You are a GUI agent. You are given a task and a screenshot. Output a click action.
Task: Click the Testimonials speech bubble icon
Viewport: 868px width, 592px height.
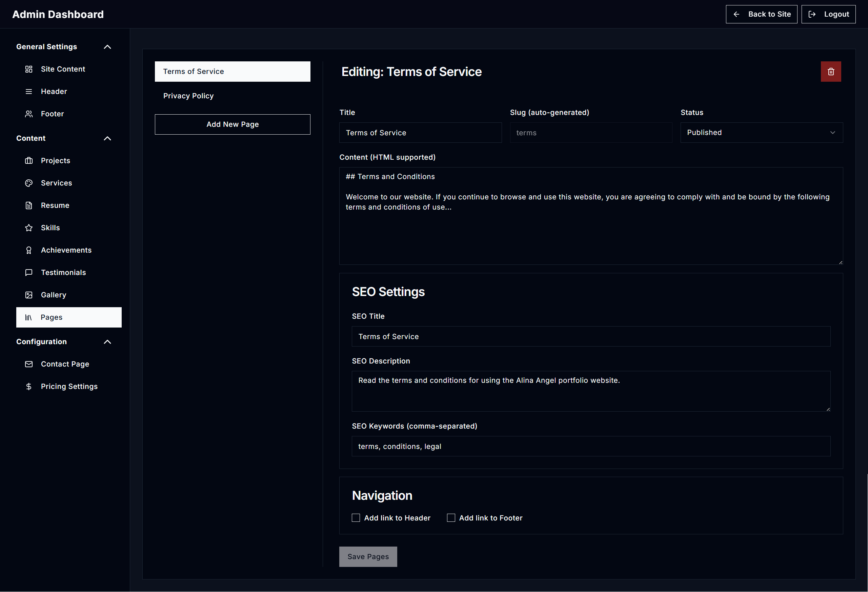(x=29, y=273)
